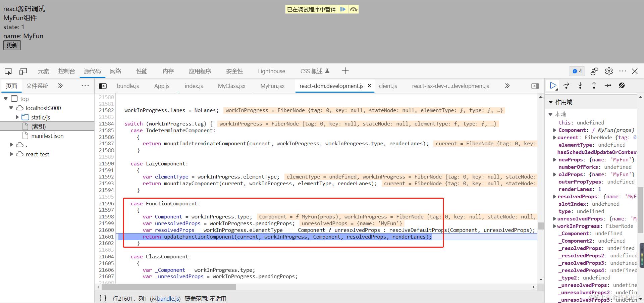Open the 4 issues badge
This screenshot has height=303, width=644.
pos(577,71)
